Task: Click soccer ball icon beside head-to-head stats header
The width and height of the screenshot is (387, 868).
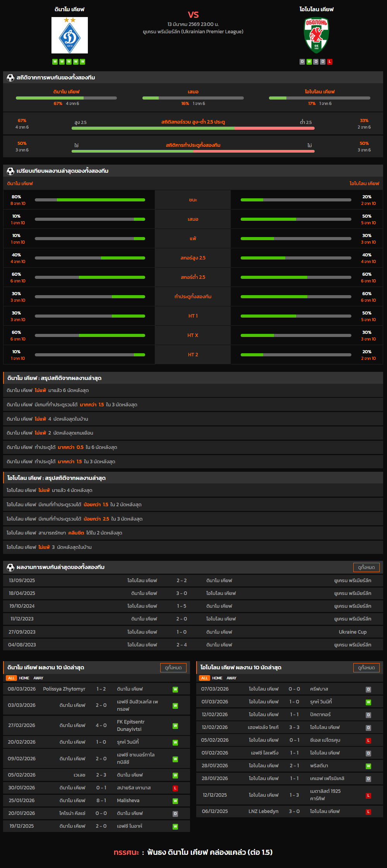Action: [x=10, y=78]
